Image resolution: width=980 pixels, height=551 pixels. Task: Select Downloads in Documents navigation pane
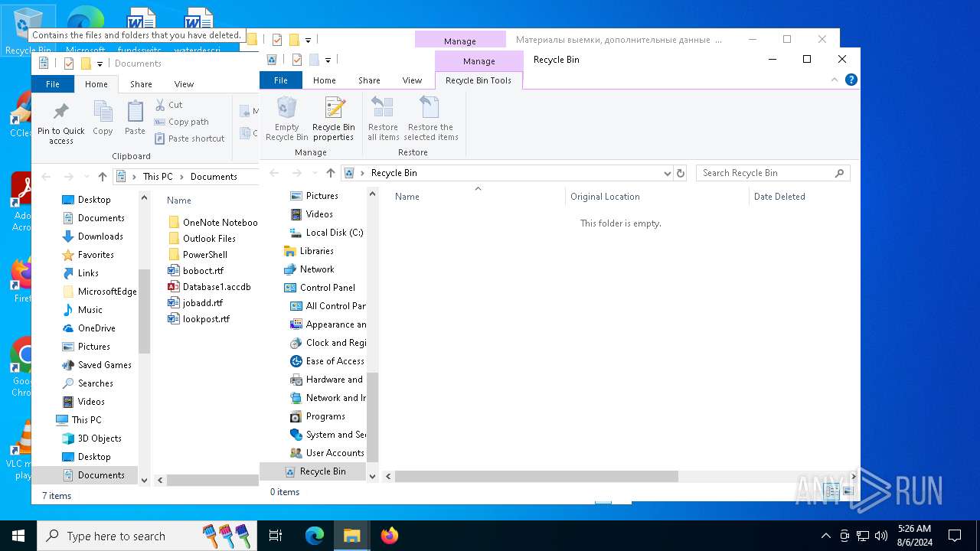(93, 236)
